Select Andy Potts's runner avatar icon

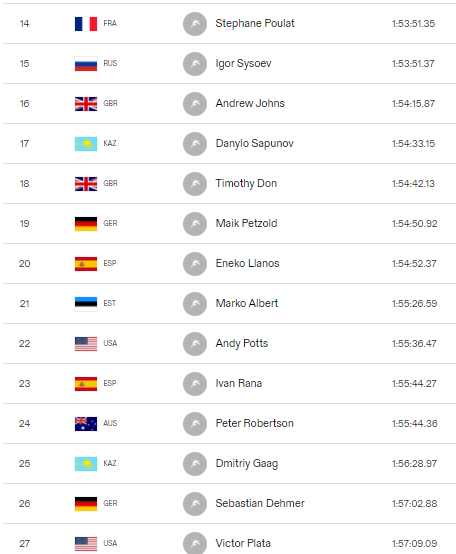pos(195,344)
